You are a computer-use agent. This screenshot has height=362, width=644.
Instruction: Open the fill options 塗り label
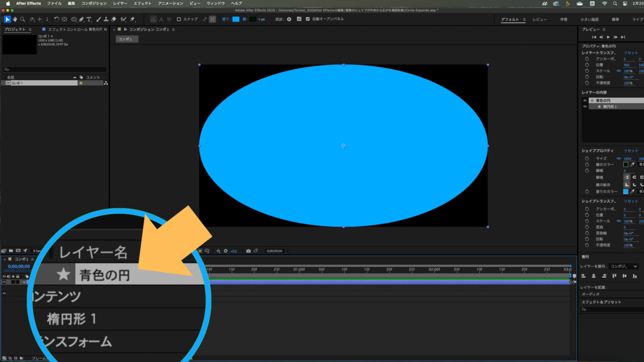click(x=226, y=19)
